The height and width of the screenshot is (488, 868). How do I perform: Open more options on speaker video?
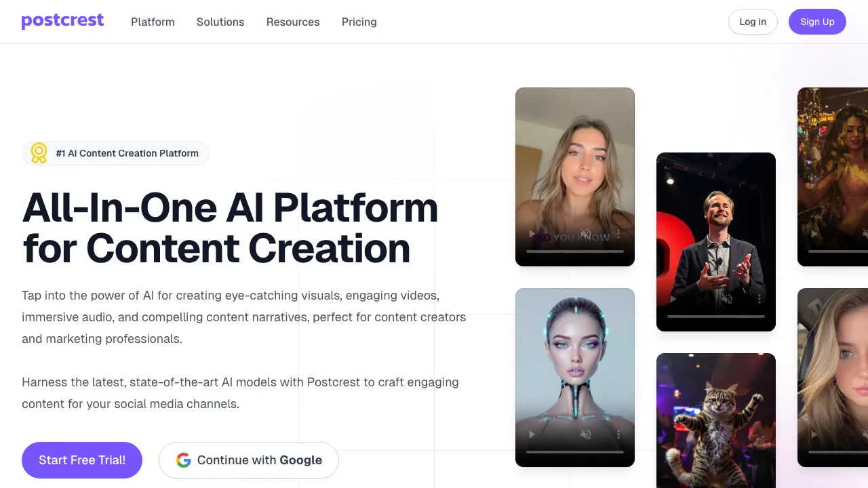(x=759, y=299)
